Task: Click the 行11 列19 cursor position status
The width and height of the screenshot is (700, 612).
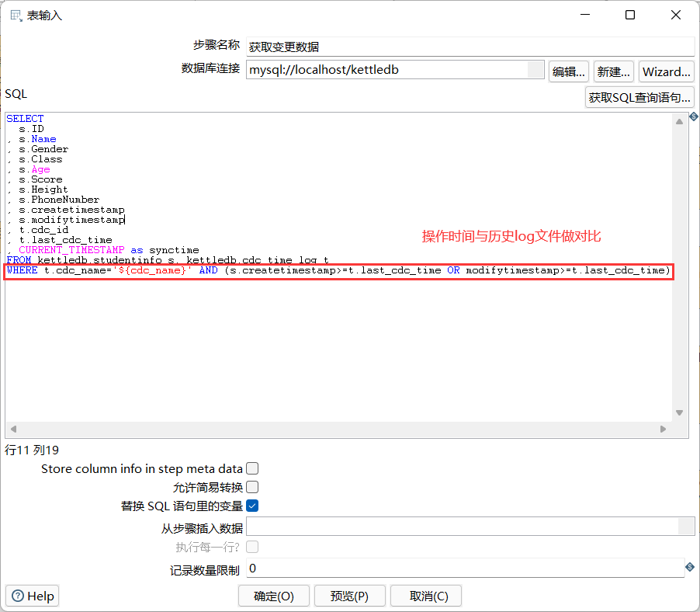Action: [32, 450]
